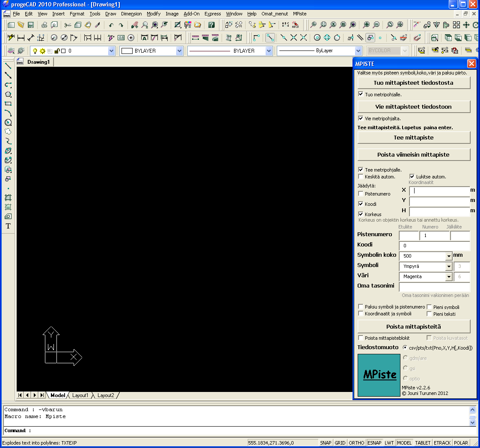Image resolution: width=480 pixels, height=448 pixels.
Task: Expand the Symbolin koko dropdown
Action: pyautogui.click(x=449, y=256)
